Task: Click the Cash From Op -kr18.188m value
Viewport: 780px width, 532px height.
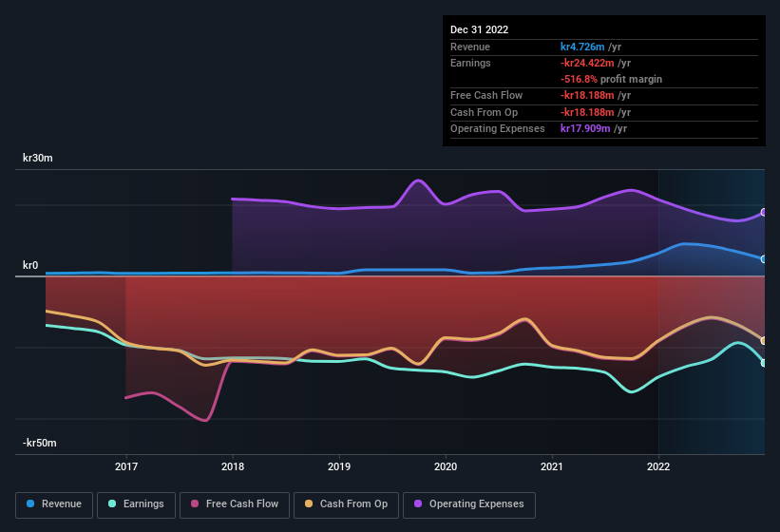Action: click(587, 112)
